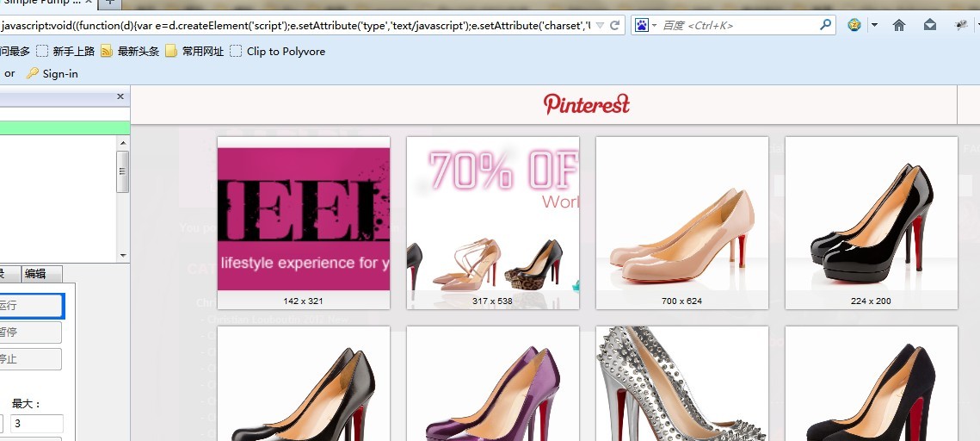Click the green progress bar in sidebar
The height and width of the screenshot is (441, 980).
click(x=65, y=127)
